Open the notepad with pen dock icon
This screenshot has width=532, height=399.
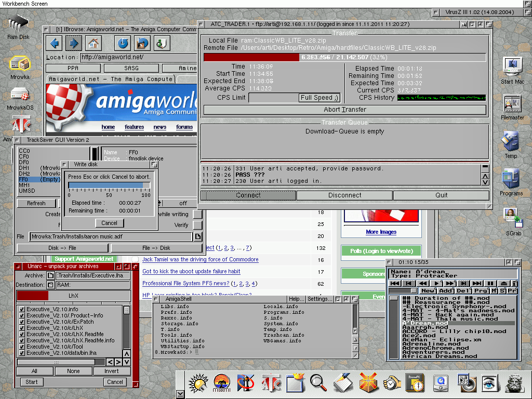(x=343, y=383)
